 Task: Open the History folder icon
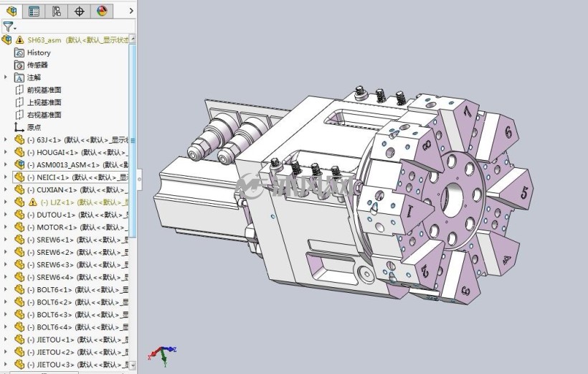(19, 52)
